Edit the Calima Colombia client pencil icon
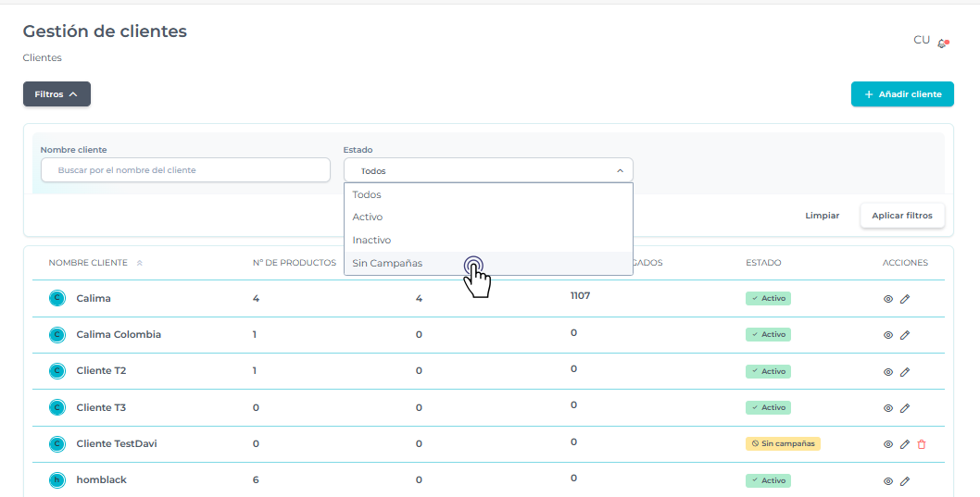The image size is (980, 497). click(905, 335)
